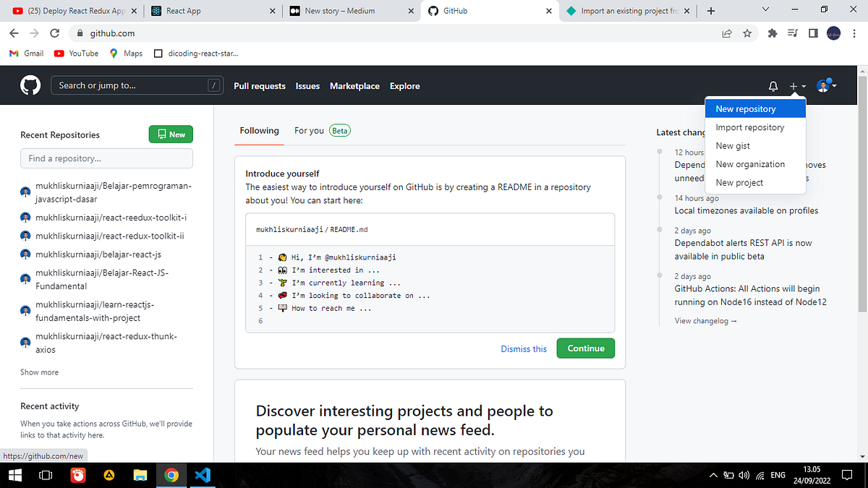Click your profile avatar in the header

coord(822,85)
